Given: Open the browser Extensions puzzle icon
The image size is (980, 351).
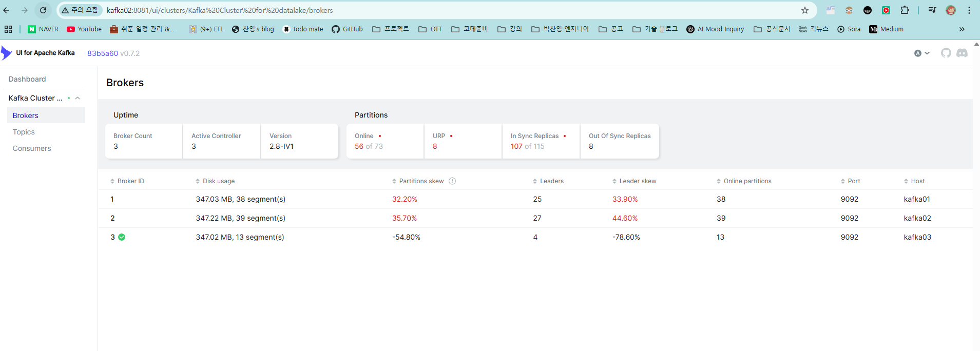Looking at the screenshot, I should [x=905, y=10].
